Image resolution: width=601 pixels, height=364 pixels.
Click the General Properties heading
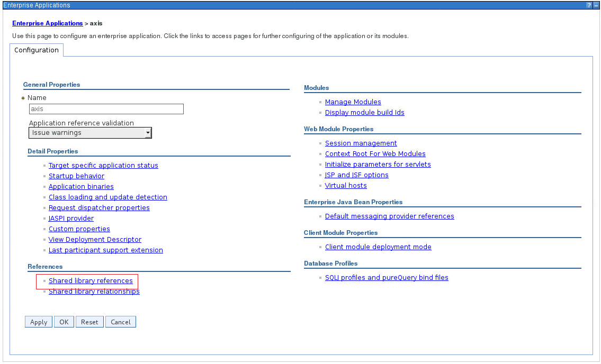[52, 85]
